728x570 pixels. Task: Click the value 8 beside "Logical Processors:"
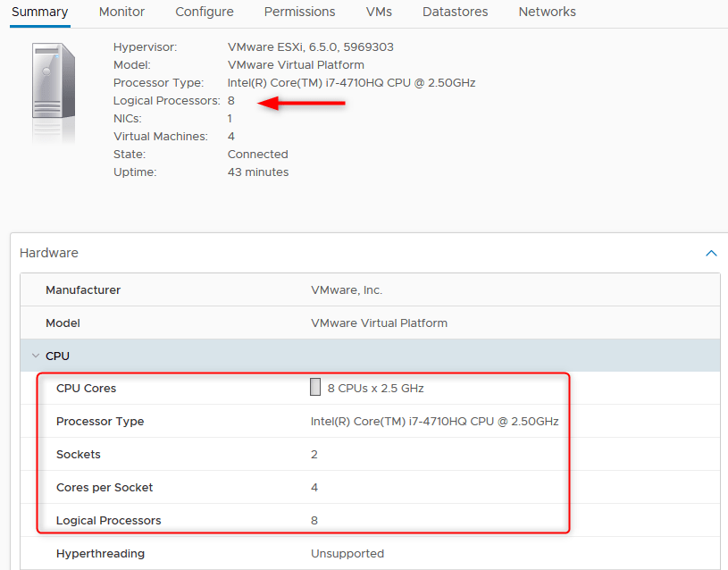(x=230, y=101)
